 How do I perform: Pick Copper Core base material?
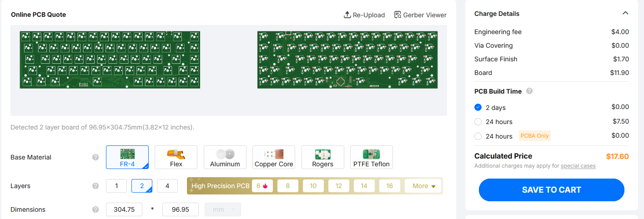[274, 157]
